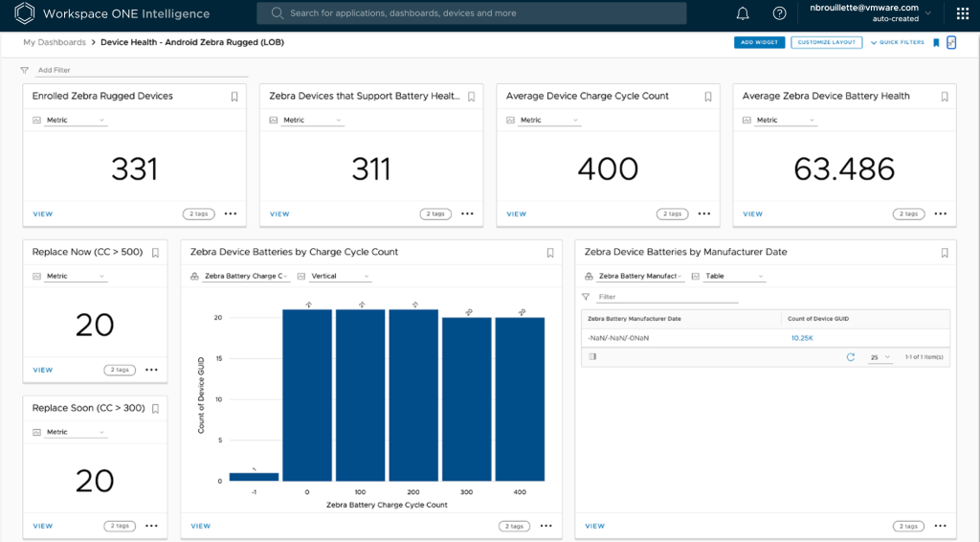Image resolution: width=980 pixels, height=542 pixels.
Task: Open the 10.25K count link
Action: pyautogui.click(x=802, y=338)
